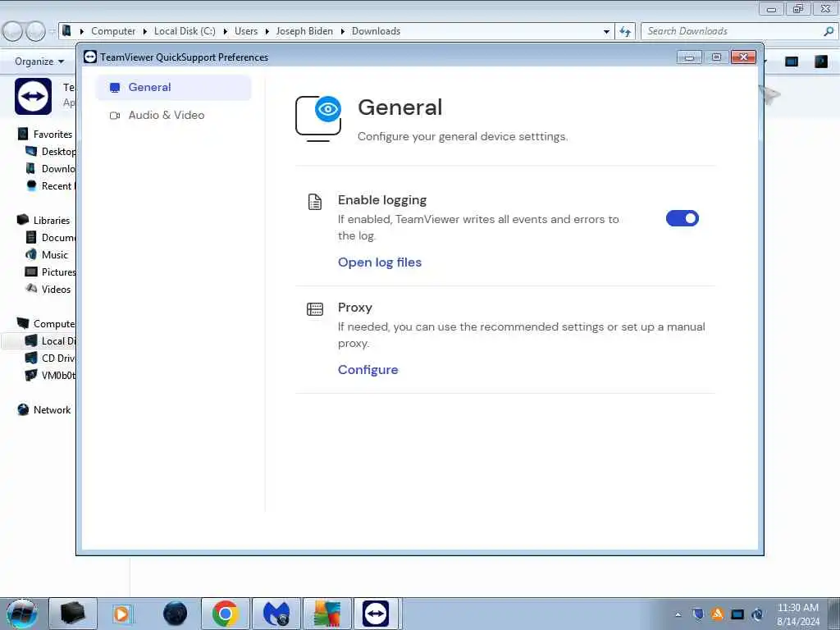The height and width of the screenshot is (630, 840).
Task: Select Joseph Biden breadcrumb segment
Action: [304, 31]
